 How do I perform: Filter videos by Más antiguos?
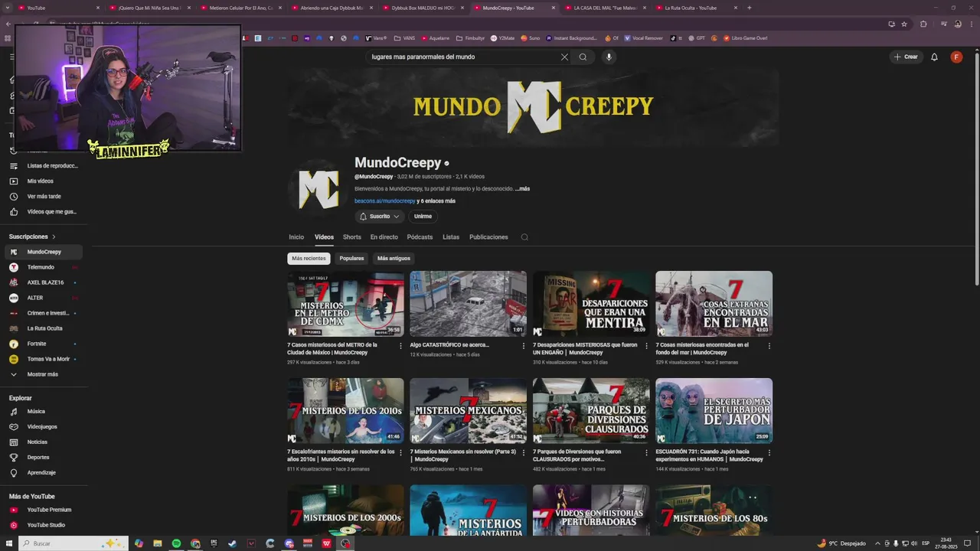point(394,259)
